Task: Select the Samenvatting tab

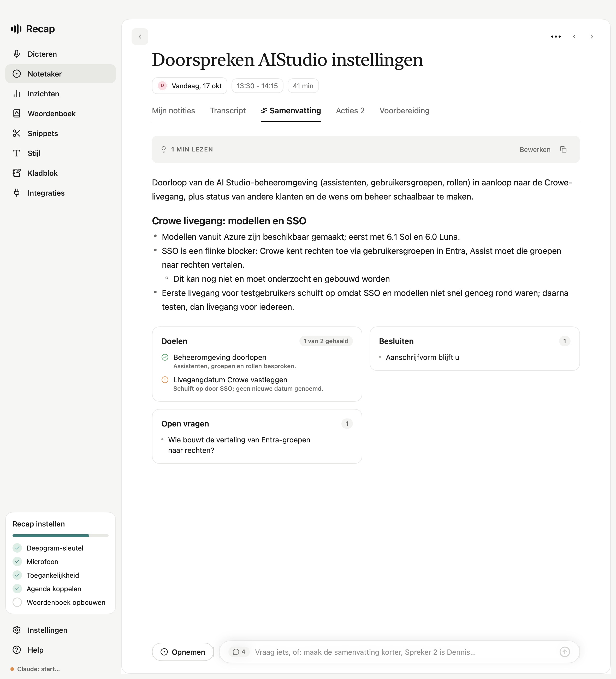Action: pyautogui.click(x=291, y=111)
